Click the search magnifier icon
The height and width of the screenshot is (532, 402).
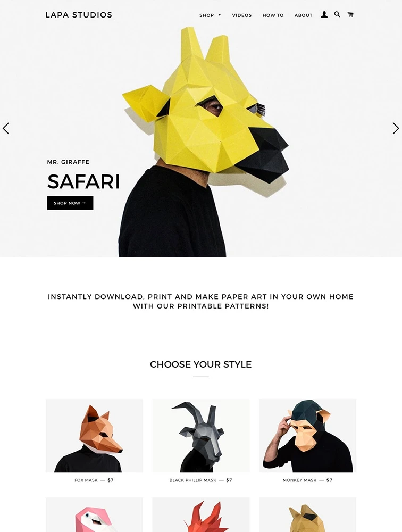(x=337, y=14)
